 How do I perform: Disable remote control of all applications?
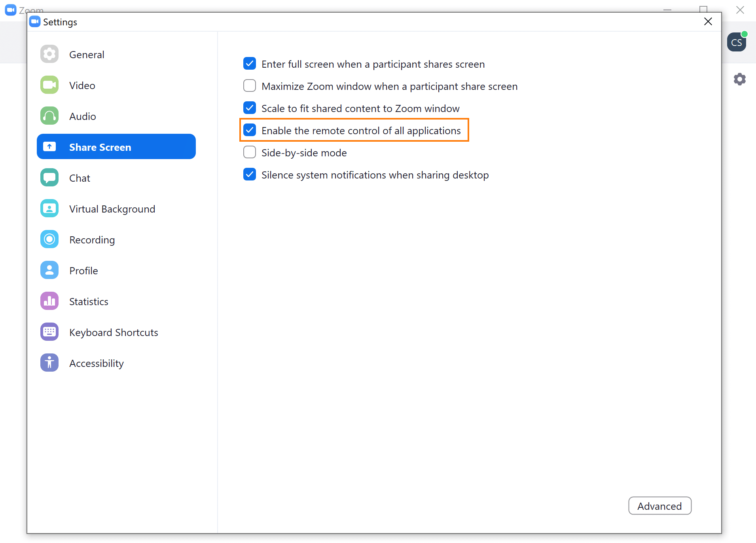[x=250, y=130]
